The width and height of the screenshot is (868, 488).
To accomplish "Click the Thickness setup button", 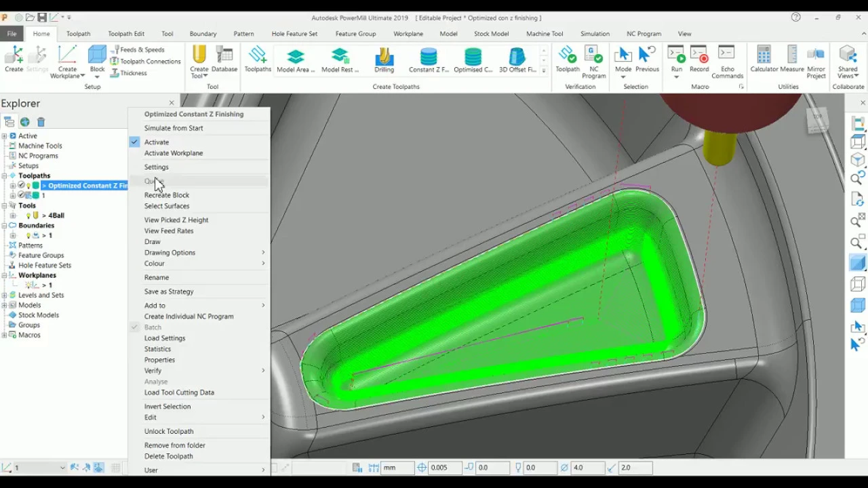I will (x=128, y=73).
